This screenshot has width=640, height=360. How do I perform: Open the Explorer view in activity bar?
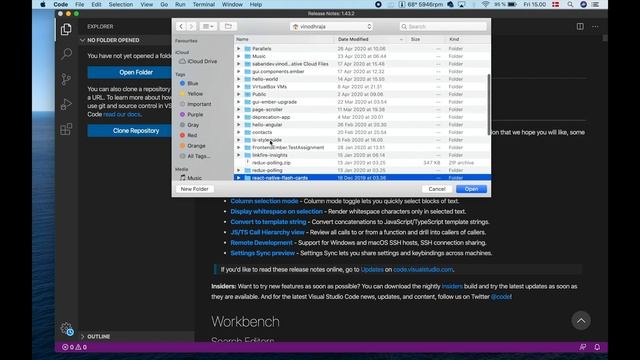[x=66, y=29]
